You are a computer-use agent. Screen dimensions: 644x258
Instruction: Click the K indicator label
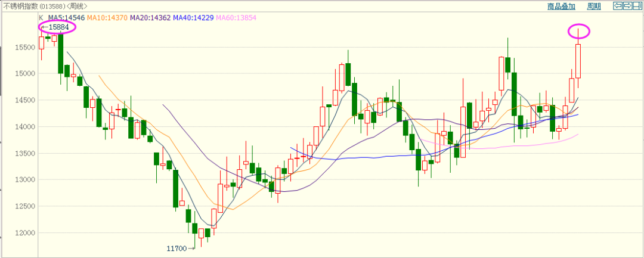point(41,18)
